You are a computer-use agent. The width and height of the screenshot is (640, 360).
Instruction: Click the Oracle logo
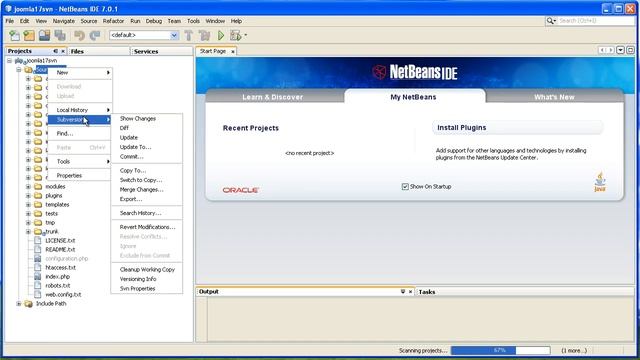(x=240, y=190)
